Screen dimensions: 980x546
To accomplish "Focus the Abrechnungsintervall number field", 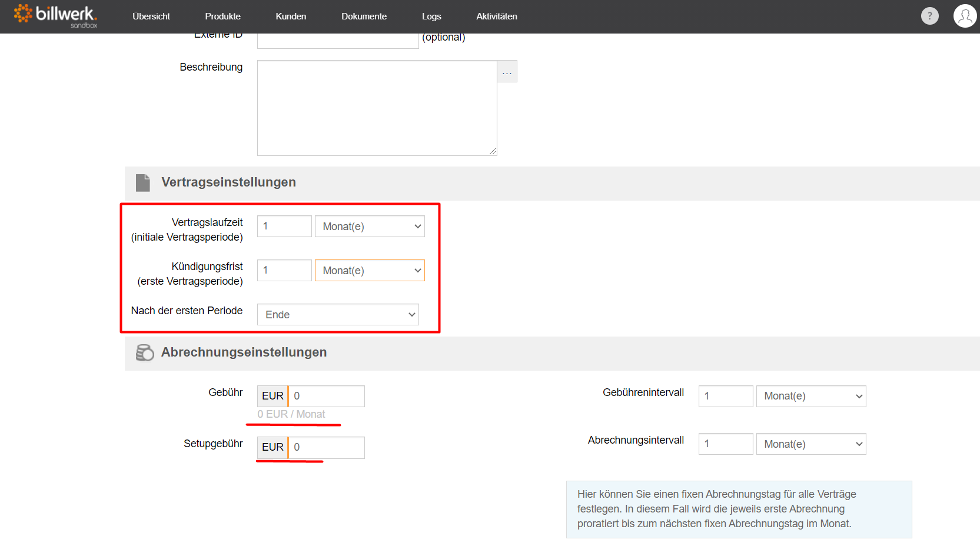I will coord(726,444).
